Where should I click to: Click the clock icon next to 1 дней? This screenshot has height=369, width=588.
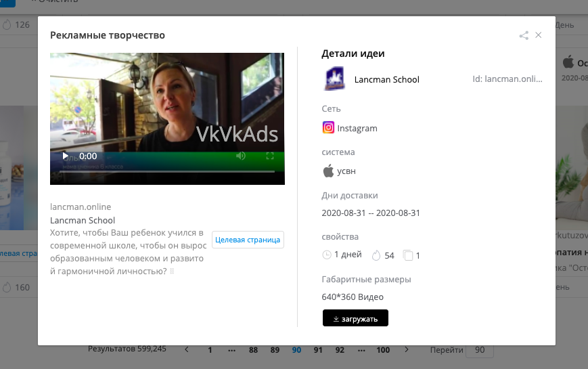point(327,255)
